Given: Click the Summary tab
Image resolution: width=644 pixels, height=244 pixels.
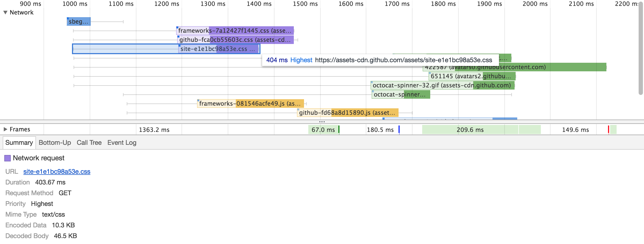Looking at the screenshot, I should point(19,143).
